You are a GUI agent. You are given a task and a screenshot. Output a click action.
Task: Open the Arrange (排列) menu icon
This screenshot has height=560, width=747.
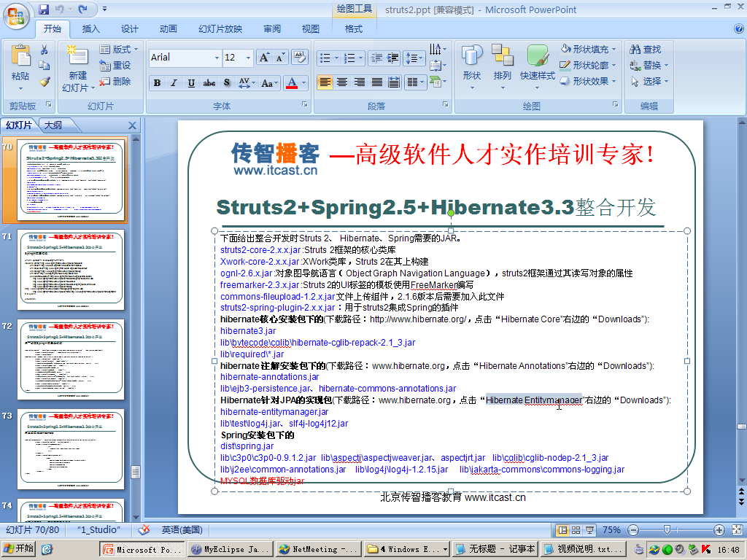click(x=502, y=68)
